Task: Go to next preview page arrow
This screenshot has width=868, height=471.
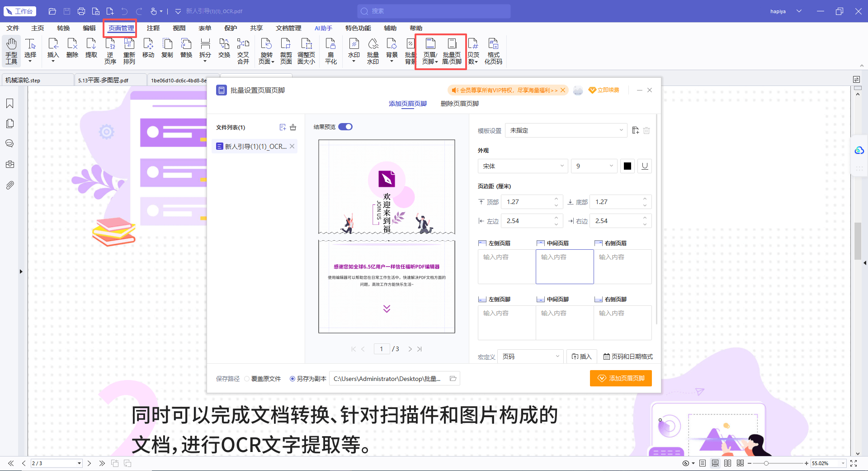Action: [410, 349]
